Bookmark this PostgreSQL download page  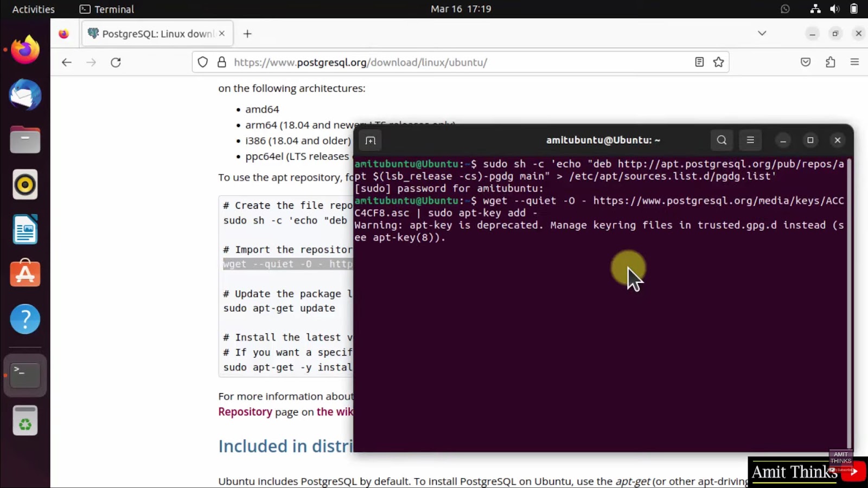coord(719,62)
